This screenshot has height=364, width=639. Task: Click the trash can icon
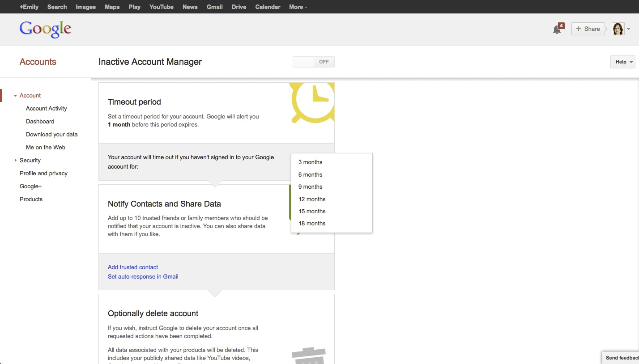tap(308, 356)
